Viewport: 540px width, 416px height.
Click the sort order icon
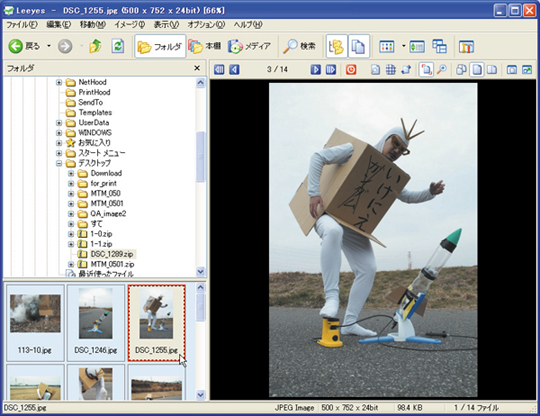point(417,46)
